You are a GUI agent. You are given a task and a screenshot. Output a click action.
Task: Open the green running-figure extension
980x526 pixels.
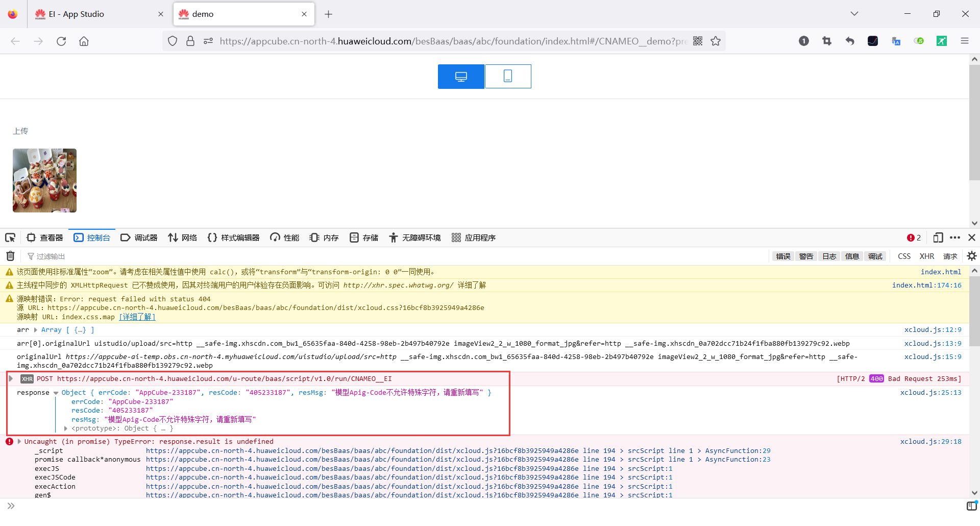[x=942, y=41]
